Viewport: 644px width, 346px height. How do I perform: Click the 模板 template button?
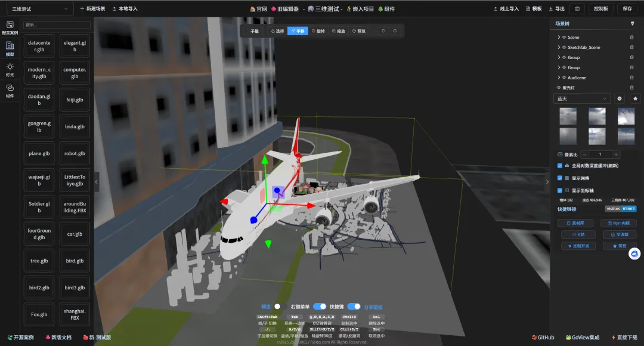tap(534, 8)
